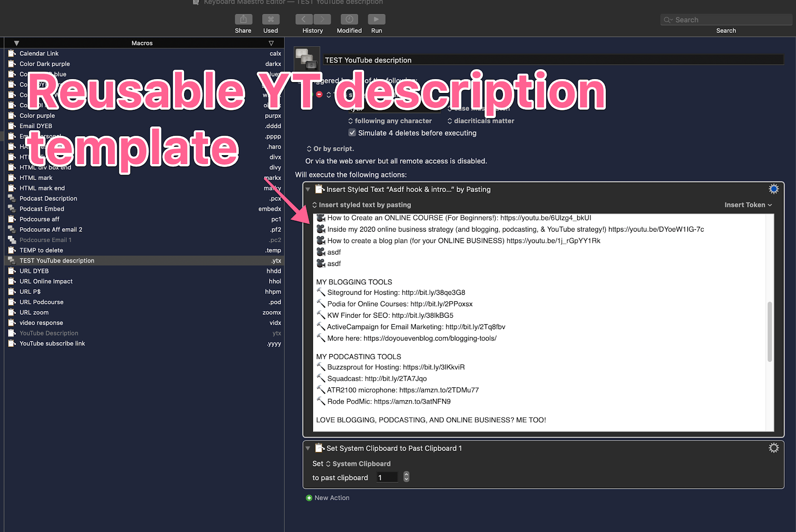
Task: Click the Calendar Link macro icon
Action: pos(12,53)
